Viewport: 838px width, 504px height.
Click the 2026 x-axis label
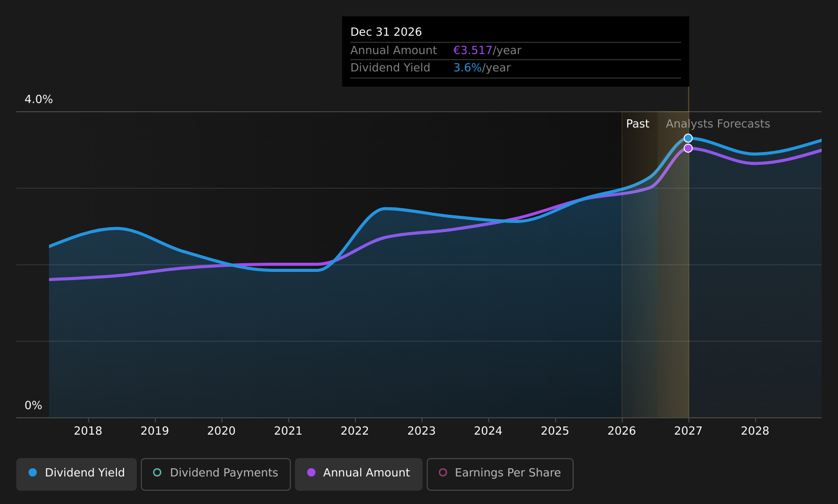[x=622, y=431]
